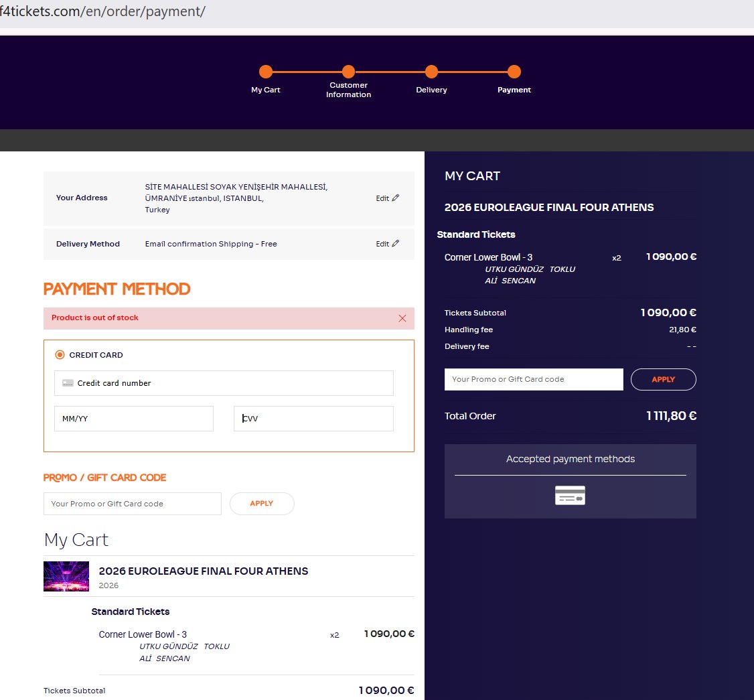The image size is (754, 700).
Task: Open the My Cart step label
Action: click(x=265, y=90)
